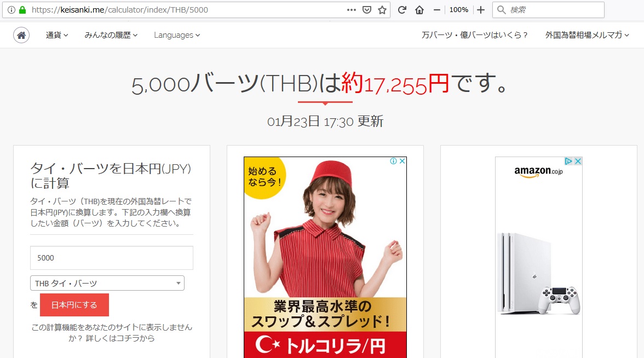
Task: Click the amount input field showing 5000
Action: [112, 258]
